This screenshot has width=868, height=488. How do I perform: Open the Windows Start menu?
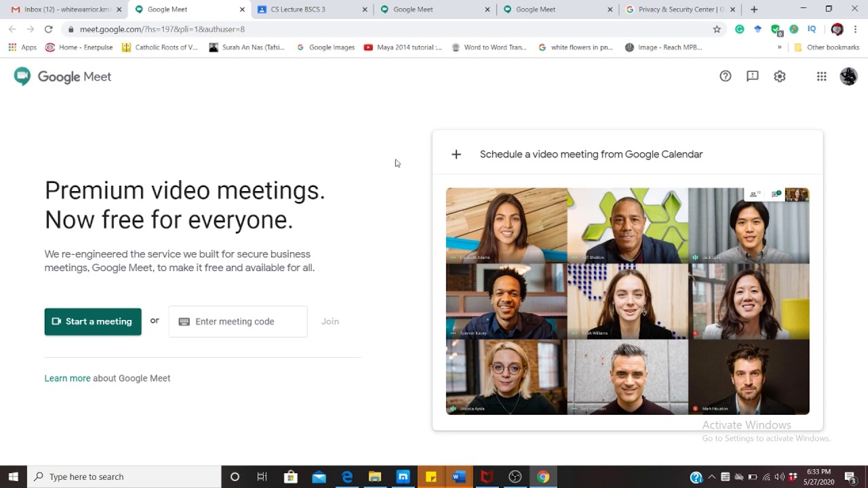pyautogui.click(x=13, y=476)
